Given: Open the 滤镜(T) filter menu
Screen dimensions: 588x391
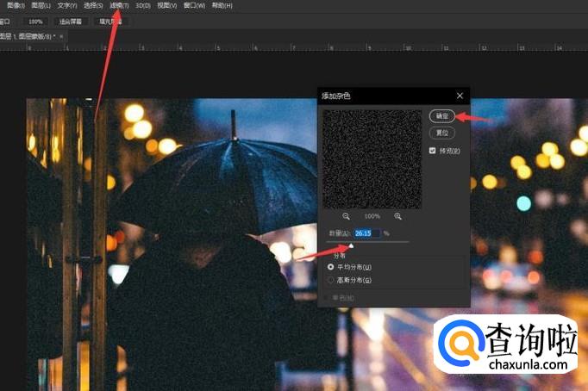Looking at the screenshot, I should pyautogui.click(x=119, y=5).
